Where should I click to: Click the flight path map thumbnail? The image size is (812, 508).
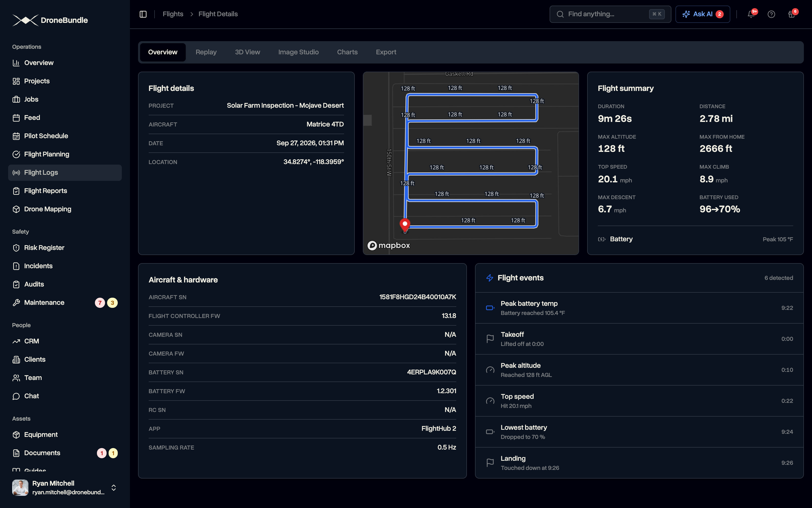click(471, 163)
